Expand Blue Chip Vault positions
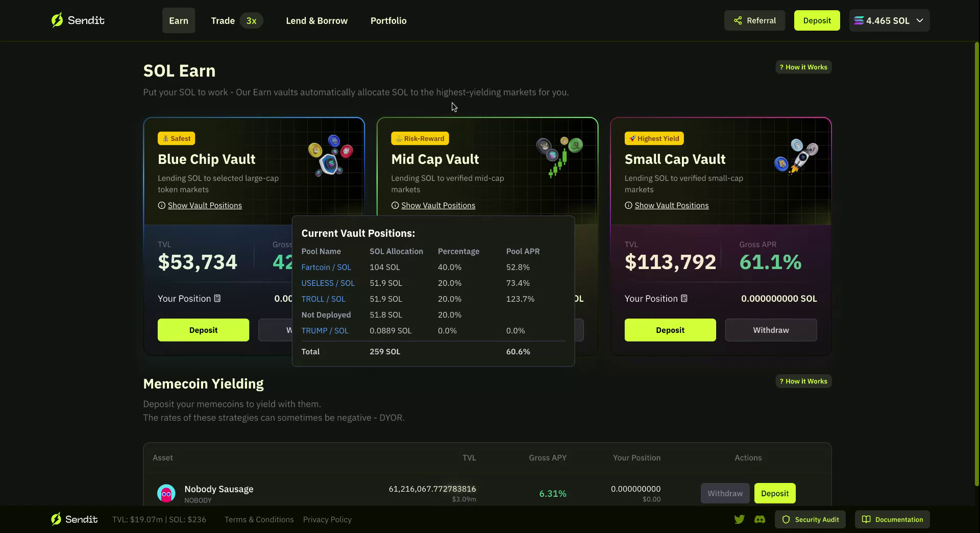Viewport: 980px width, 533px height. point(205,205)
